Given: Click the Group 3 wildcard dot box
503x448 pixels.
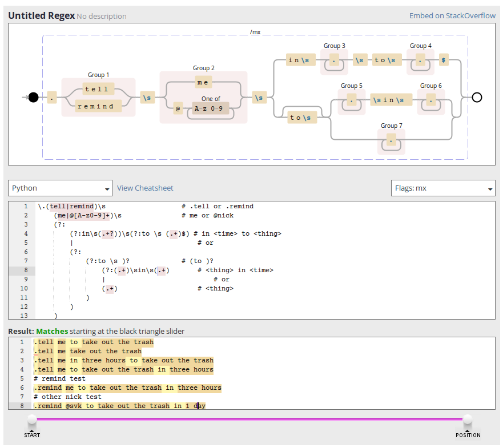Looking at the screenshot, I should pos(334,60).
